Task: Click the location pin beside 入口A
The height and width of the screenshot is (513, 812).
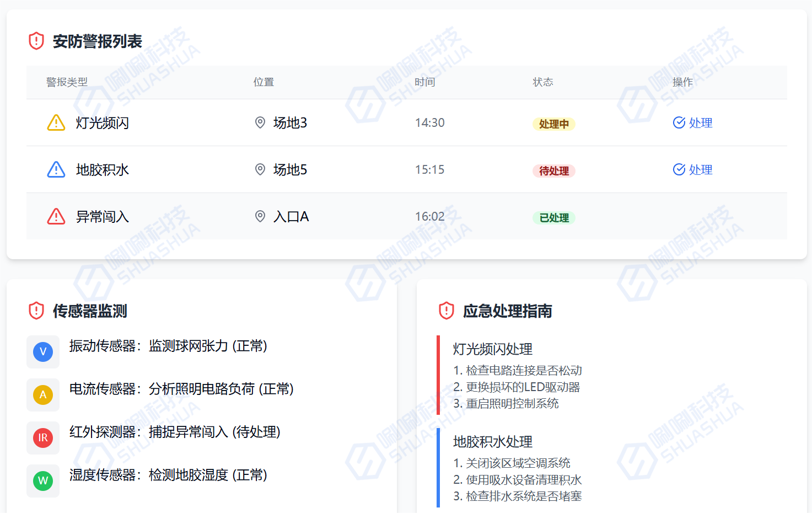Action: click(260, 216)
